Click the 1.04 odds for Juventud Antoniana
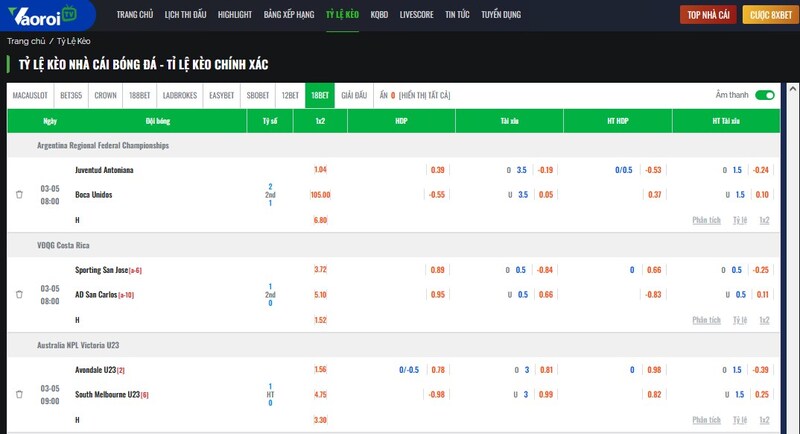The height and width of the screenshot is (434, 800). [320, 170]
